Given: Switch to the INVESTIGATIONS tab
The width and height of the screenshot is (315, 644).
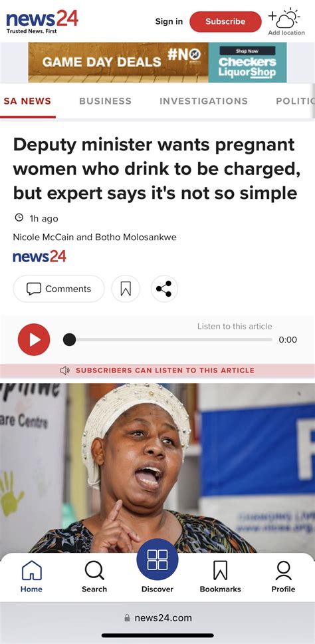Looking at the screenshot, I should [204, 101].
